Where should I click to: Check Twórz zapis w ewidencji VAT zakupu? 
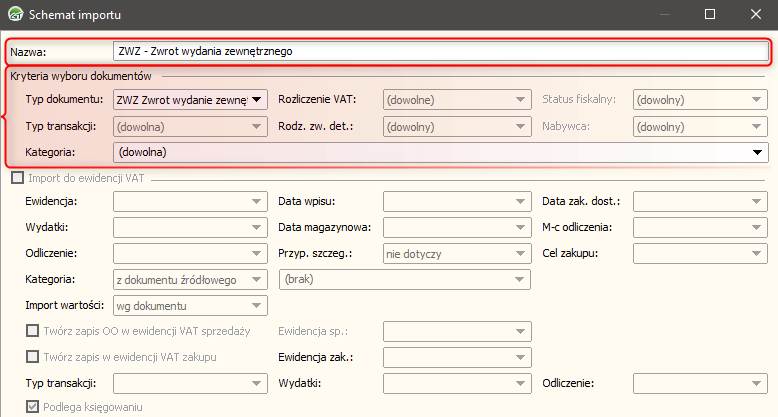(x=33, y=357)
